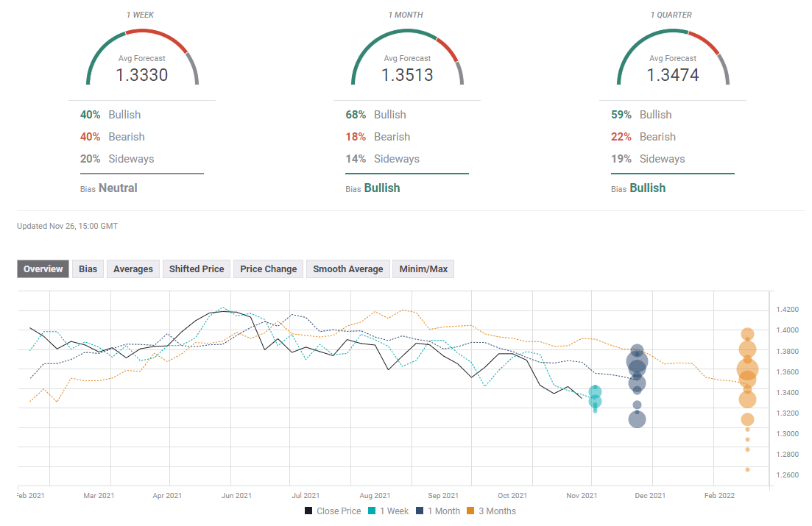
Task: Click the black Close Price legend swatch
Action: (309, 511)
